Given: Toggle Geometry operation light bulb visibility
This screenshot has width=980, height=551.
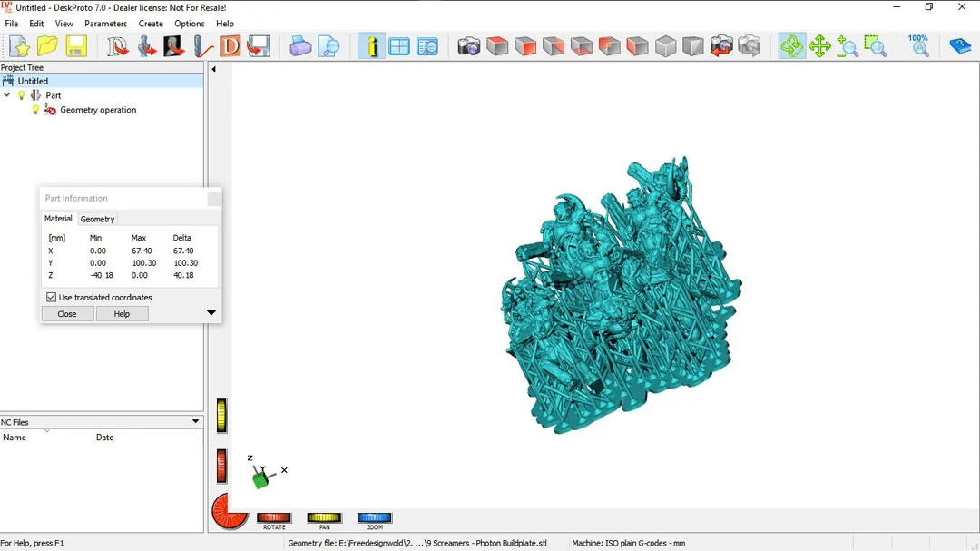Looking at the screenshot, I should 36,110.
